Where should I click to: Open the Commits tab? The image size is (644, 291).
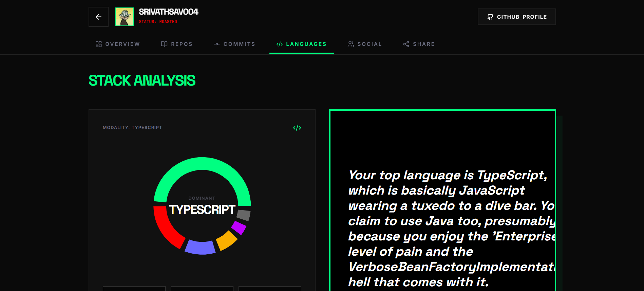tap(234, 44)
